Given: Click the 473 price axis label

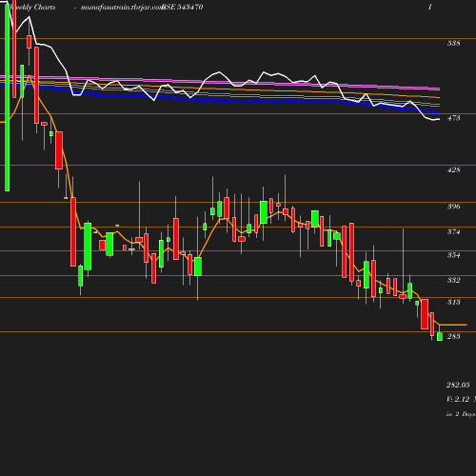Looking at the screenshot, I should coord(453,118).
